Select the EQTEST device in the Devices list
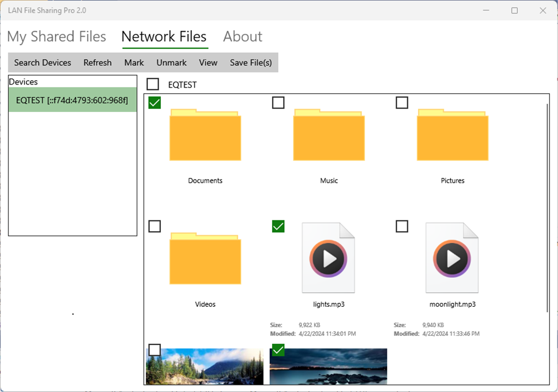This screenshot has width=558, height=392. pos(72,100)
